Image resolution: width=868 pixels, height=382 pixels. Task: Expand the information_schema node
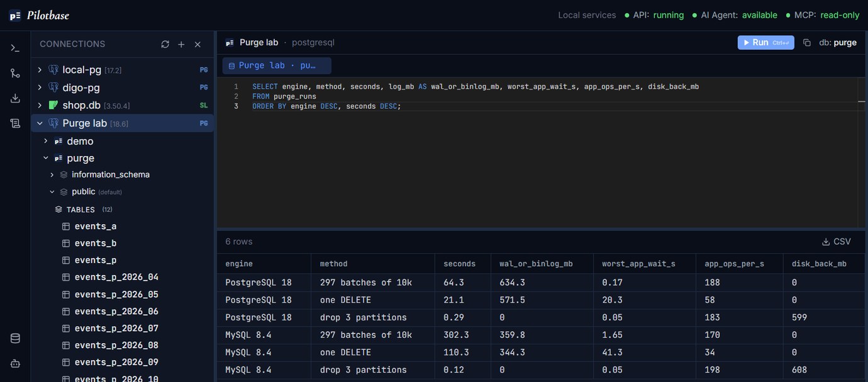[52, 174]
